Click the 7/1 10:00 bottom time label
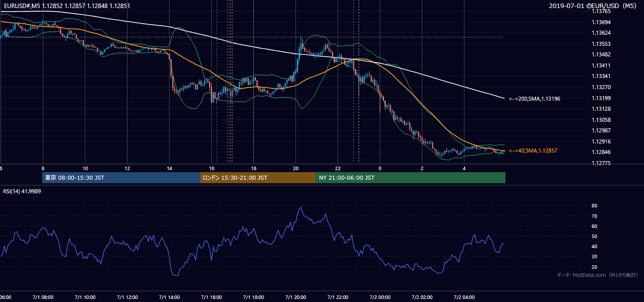Image resolution: width=644 pixels, height=302 pixels. pyautogui.click(x=85, y=297)
